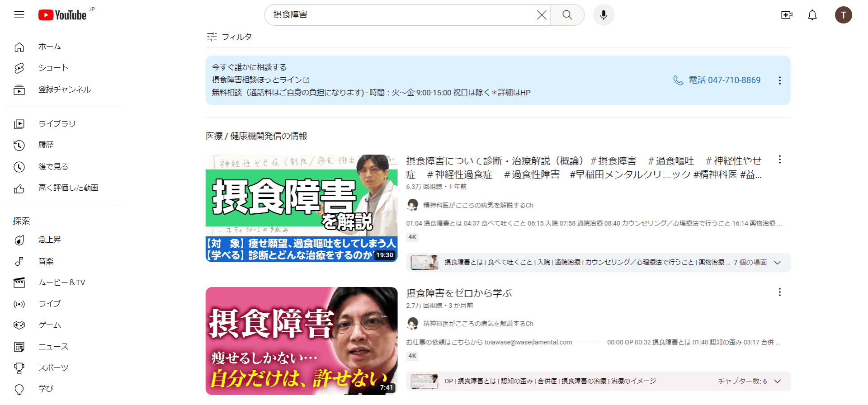Click the magnifier search button

[x=567, y=15]
